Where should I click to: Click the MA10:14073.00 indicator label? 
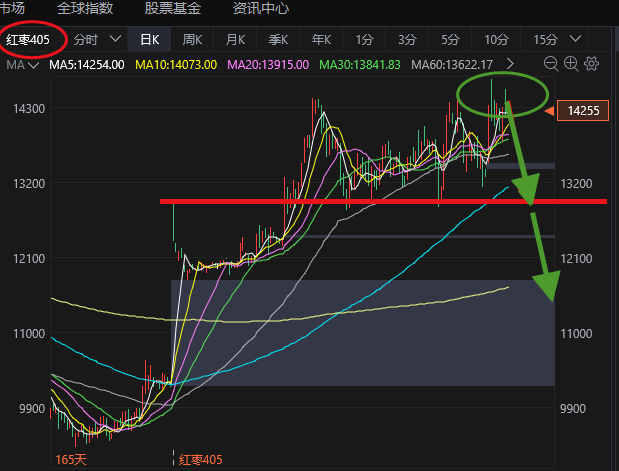click(x=176, y=64)
